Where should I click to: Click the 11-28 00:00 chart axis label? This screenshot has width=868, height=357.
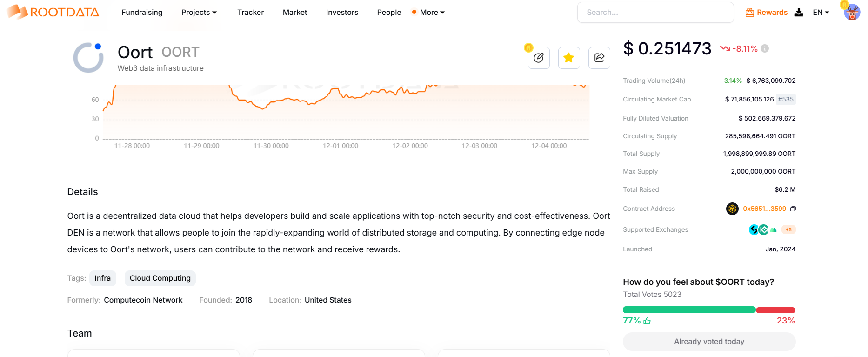click(x=132, y=146)
